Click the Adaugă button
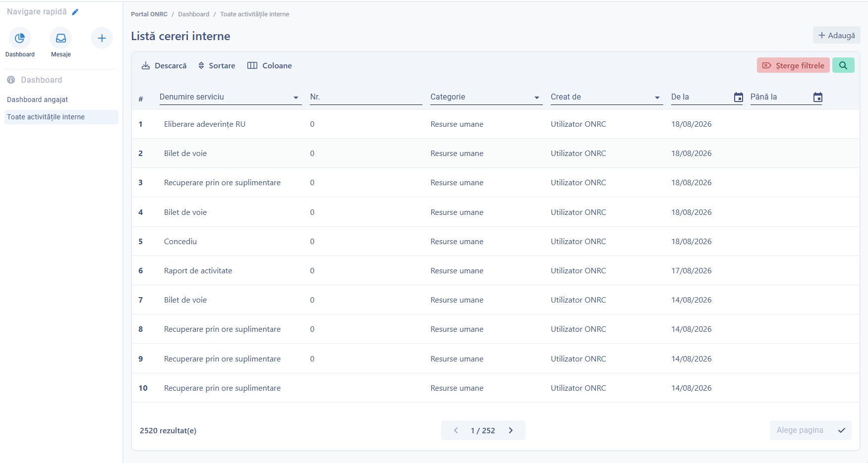This screenshot has height=463, width=868. tap(837, 35)
